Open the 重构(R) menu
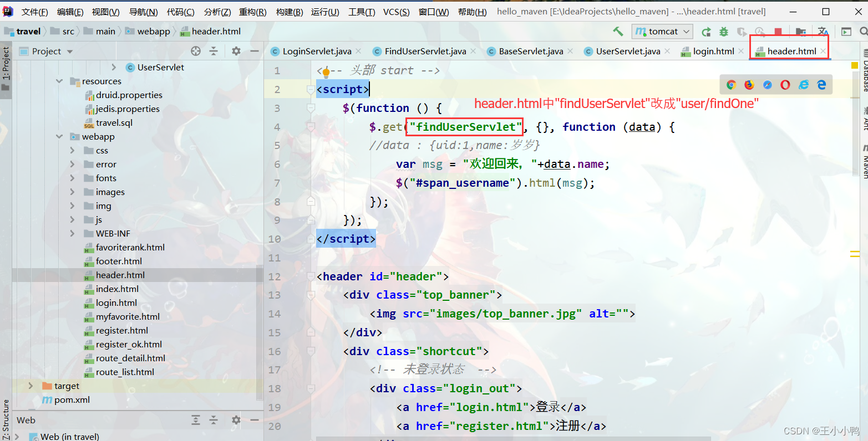Screen dimensions: 868x441 (252, 12)
